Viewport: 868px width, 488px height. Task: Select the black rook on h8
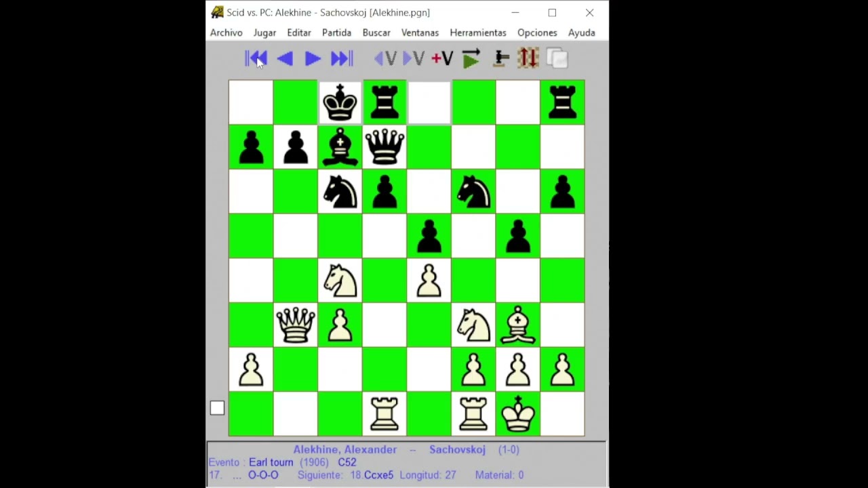tap(562, 102)
